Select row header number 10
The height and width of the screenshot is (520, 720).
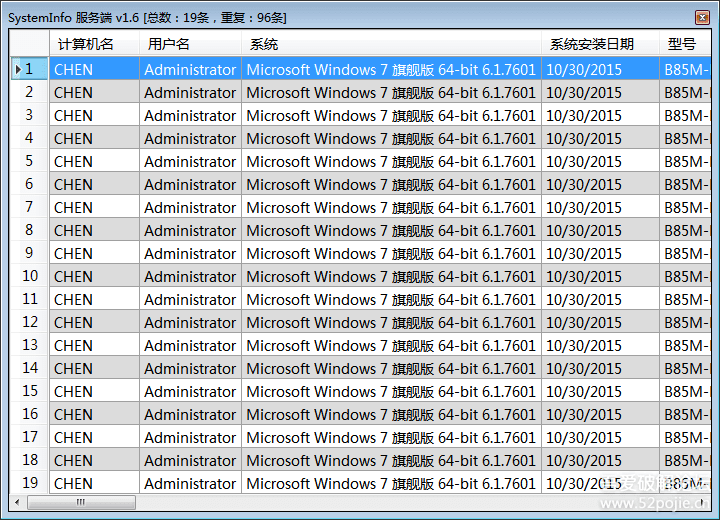[x=29, y=276]
